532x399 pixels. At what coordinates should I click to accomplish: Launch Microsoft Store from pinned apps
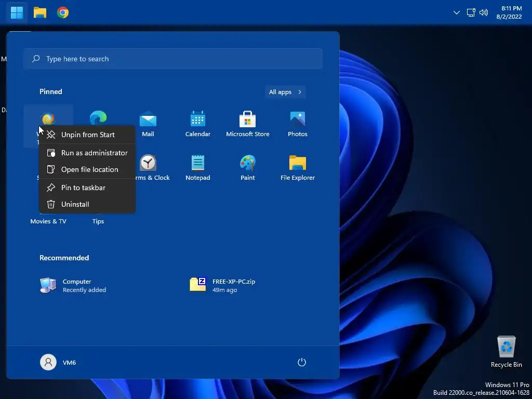point(248,124)
